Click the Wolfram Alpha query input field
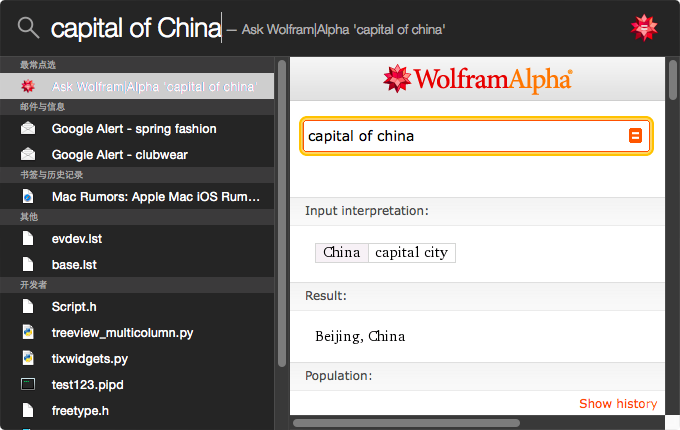680x430 pixels. 465,136
